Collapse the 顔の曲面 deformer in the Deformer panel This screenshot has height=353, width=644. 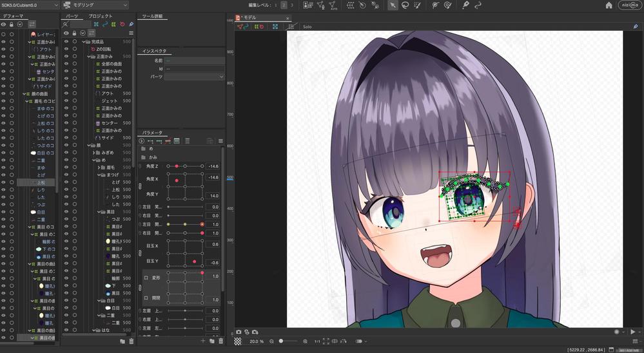click(x=24, y=93)
